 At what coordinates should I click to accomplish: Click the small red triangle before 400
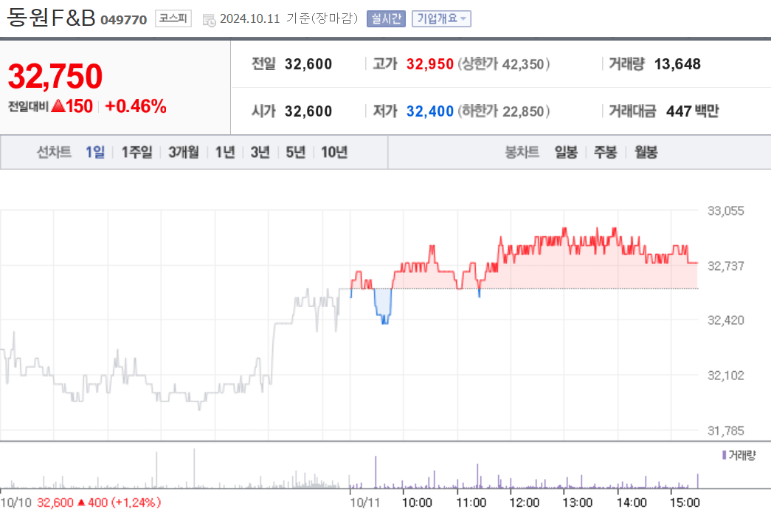pos(82,502)
